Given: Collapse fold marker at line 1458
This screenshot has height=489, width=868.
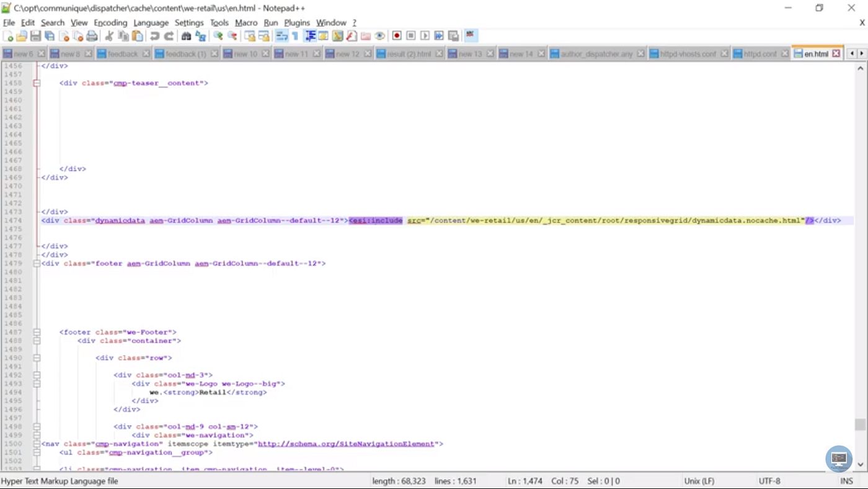Looking at the screenshot, I should point(37,83).
